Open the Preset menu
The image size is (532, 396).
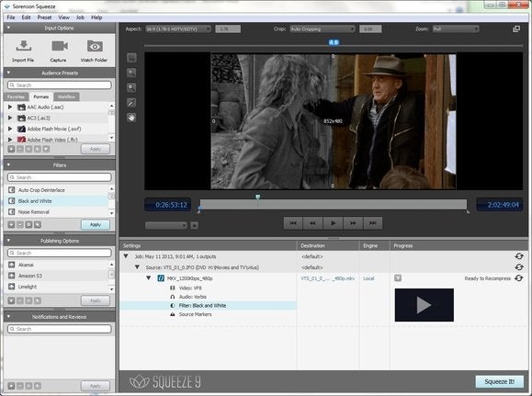44,17
